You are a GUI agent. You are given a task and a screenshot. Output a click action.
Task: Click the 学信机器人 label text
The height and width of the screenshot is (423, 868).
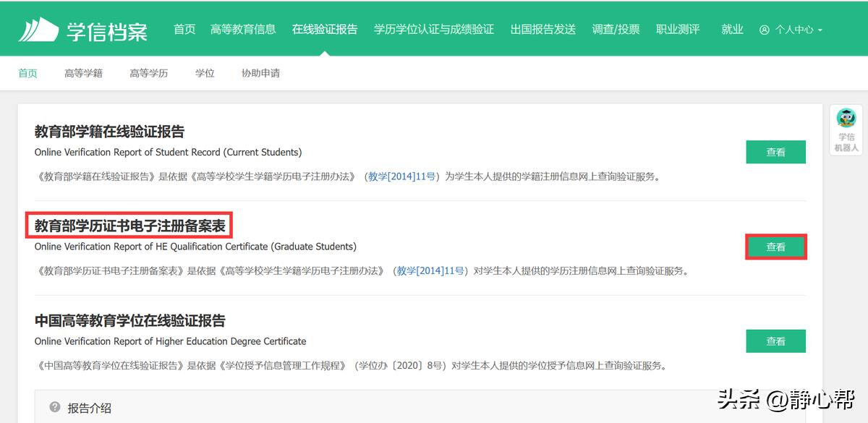point(846,142)
